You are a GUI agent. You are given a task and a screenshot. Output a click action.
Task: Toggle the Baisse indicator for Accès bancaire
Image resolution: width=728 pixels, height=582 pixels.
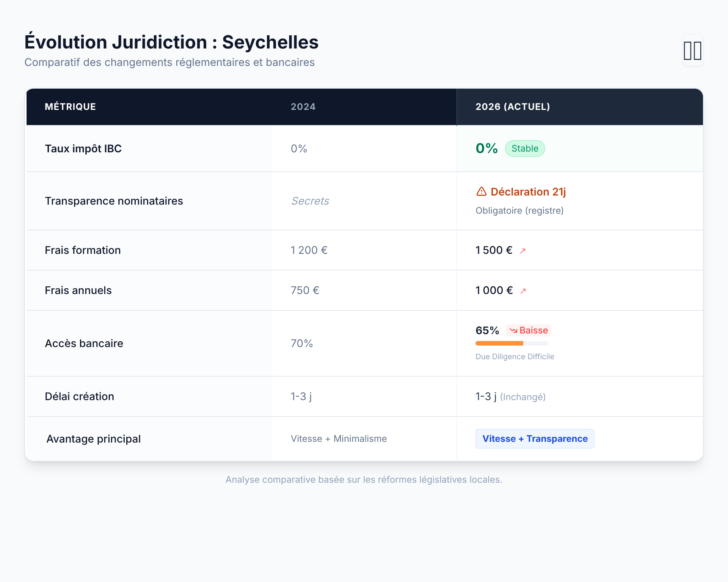[x=528, y=330]
